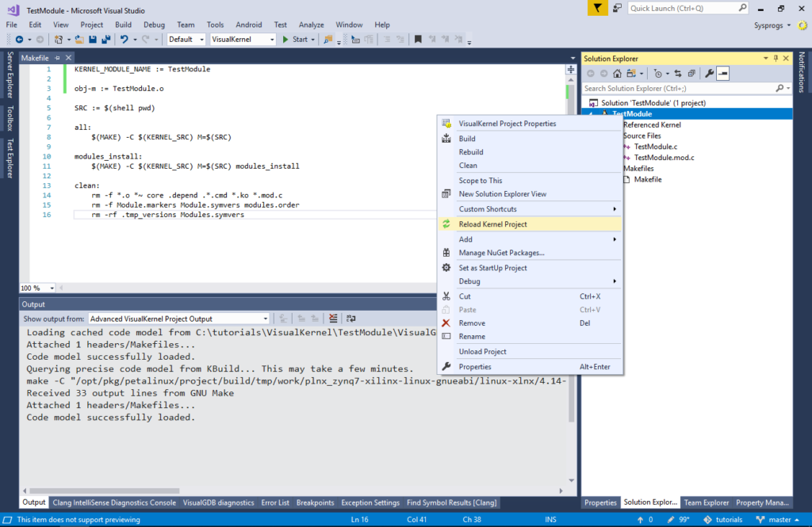The image size is (812, 527).
Task: Click the master branch in the status bar
Action: [781, 519]
